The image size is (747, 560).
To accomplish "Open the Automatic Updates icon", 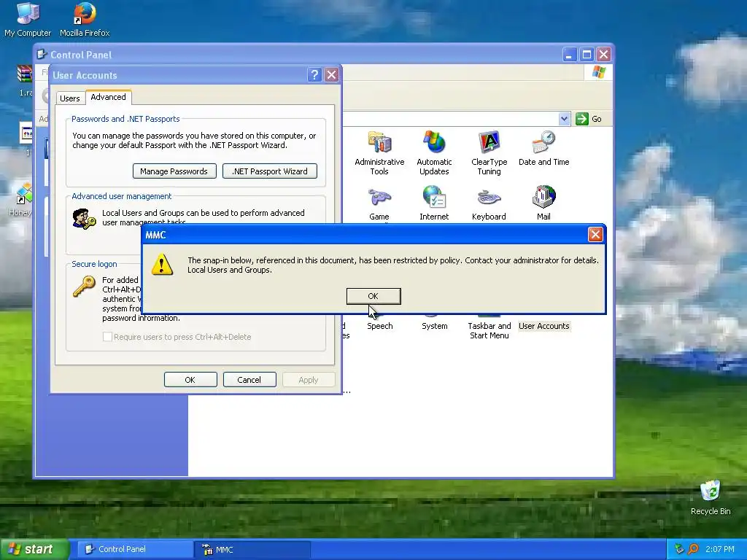I will coord(434,152).
